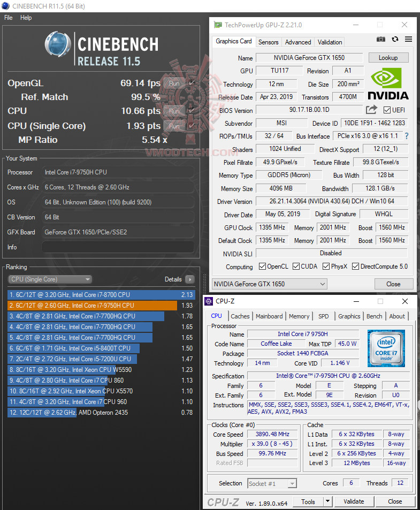
Task: Click the Specification value in CPU-Z
Action: coord(329,376)
